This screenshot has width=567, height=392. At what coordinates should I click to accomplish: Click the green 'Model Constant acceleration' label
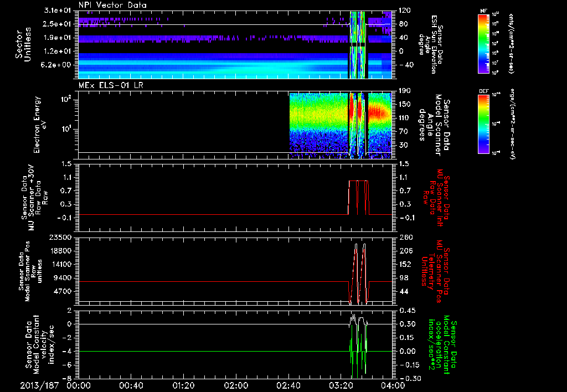442,345
